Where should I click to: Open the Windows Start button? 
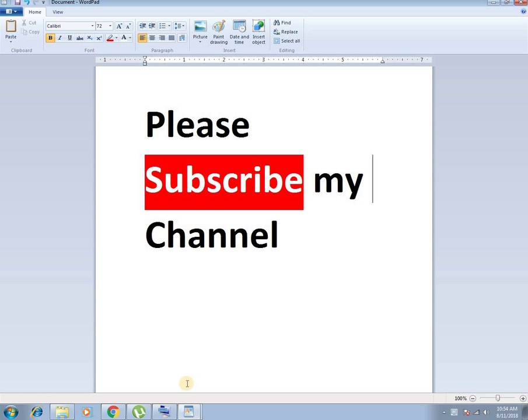click(x=11, y=412)
